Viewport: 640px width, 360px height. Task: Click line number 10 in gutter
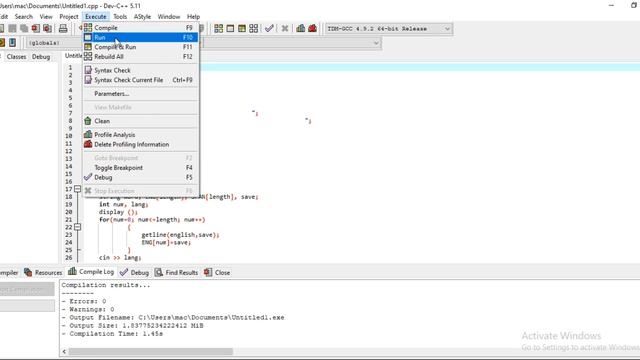click(x=69, y=136)
